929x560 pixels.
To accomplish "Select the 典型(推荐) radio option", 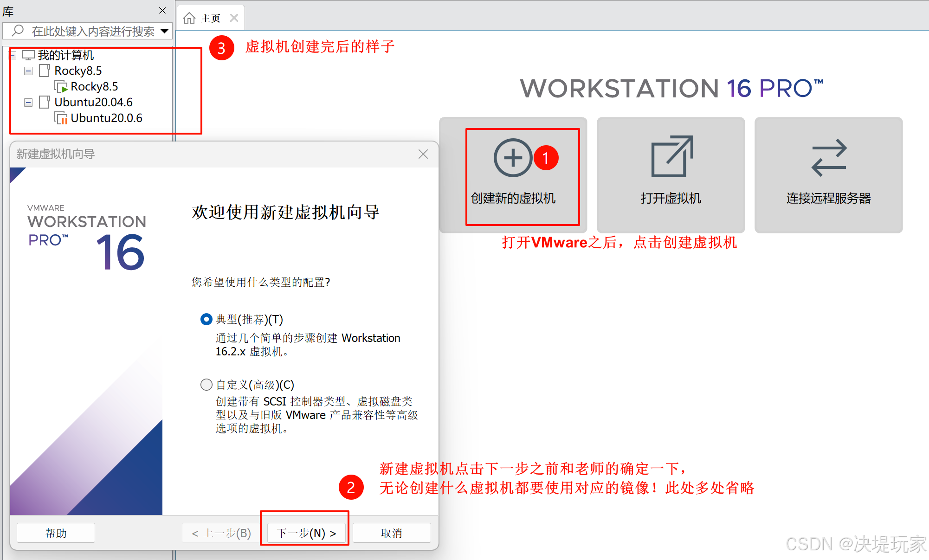I will [x=206, y=319].
